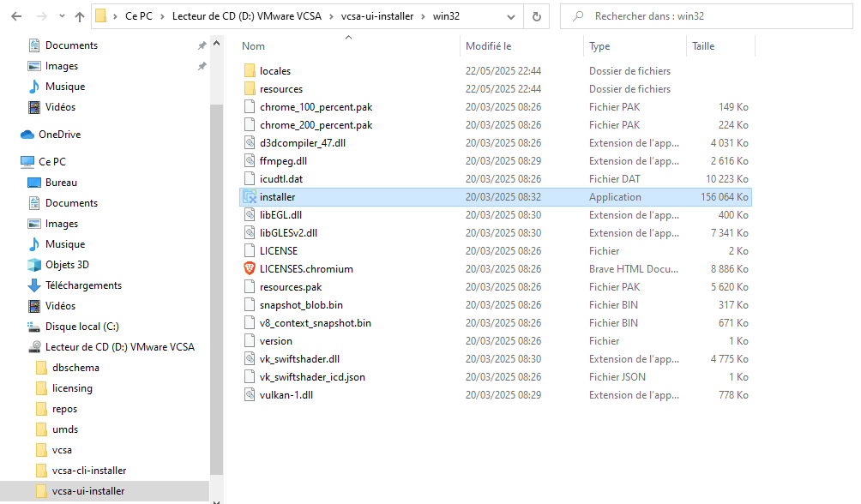
Task: Select the OneDrive cloud icon in sidebar
Action: [27, 135]
